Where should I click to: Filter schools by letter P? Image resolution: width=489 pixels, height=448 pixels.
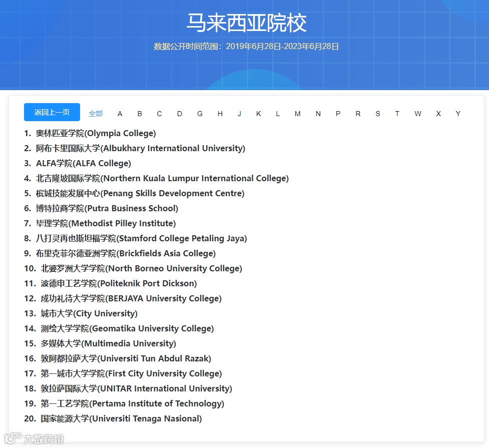[338, 114]
